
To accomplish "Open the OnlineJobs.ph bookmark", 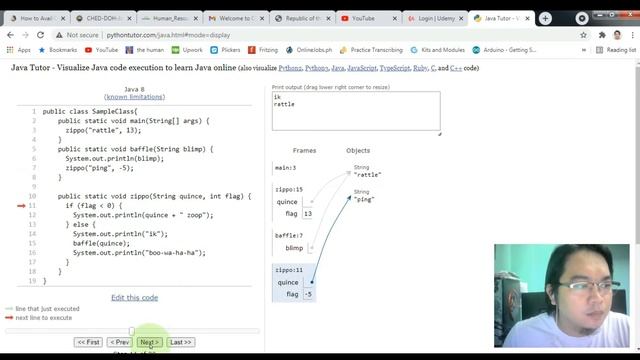I will 309,50.
